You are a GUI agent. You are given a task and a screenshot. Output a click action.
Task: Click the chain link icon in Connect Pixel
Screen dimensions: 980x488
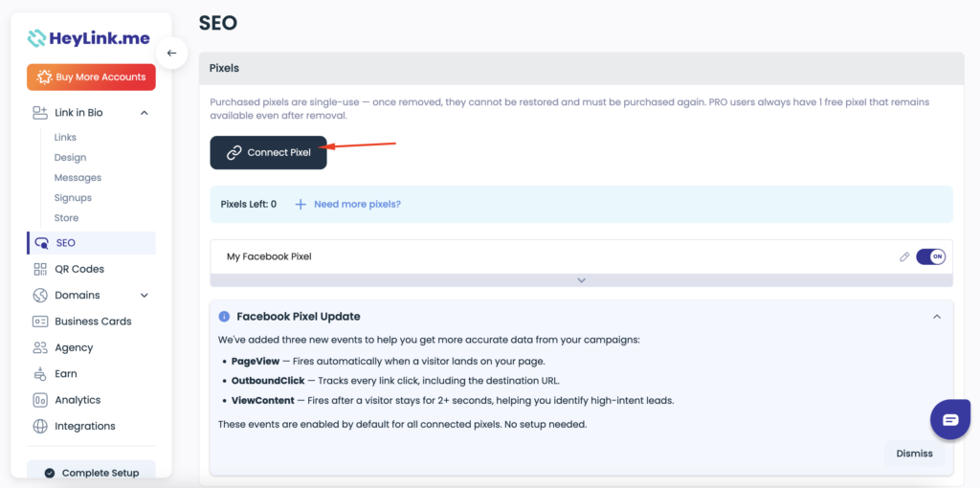point(234,152)
